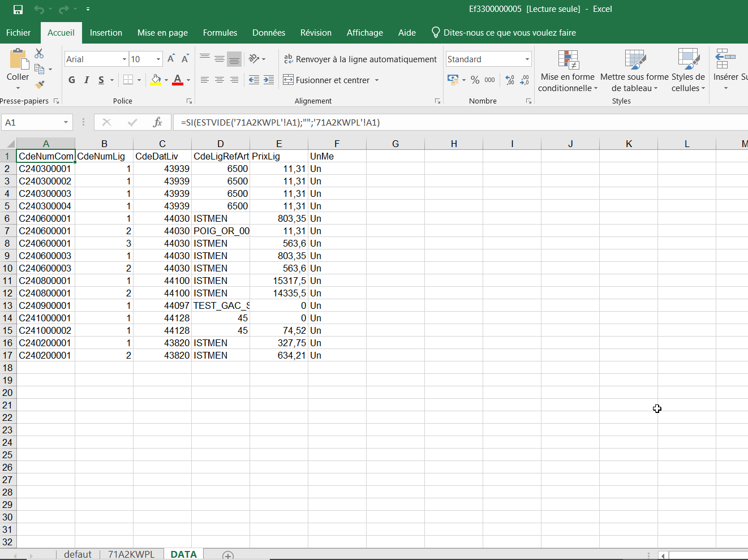Toggle italic formatting

pyautogui.click(x=87, y=80)
